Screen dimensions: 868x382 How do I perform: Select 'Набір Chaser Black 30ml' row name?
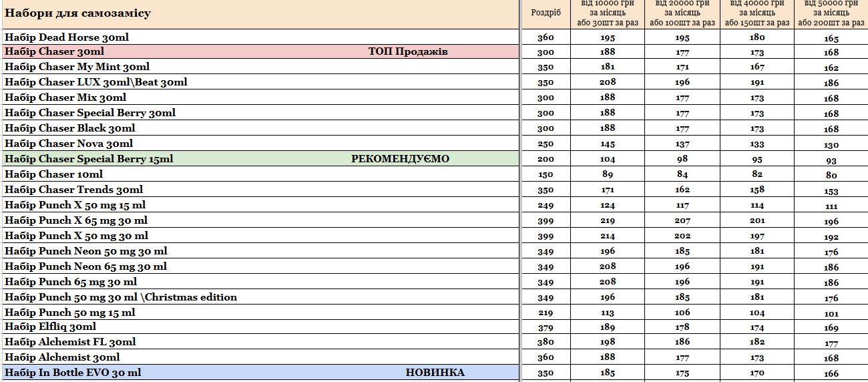(70, 128)
